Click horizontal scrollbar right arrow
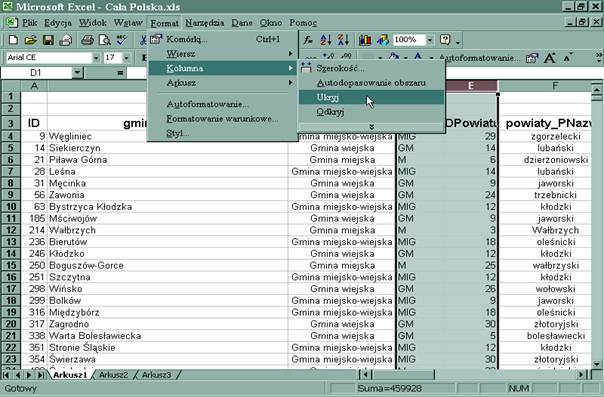This screenshot has height=397, width=604. (x=582, y=374)
